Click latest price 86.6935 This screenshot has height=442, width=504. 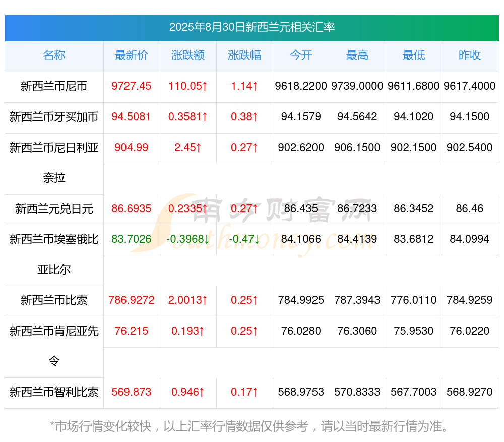(x=131, y=208)
